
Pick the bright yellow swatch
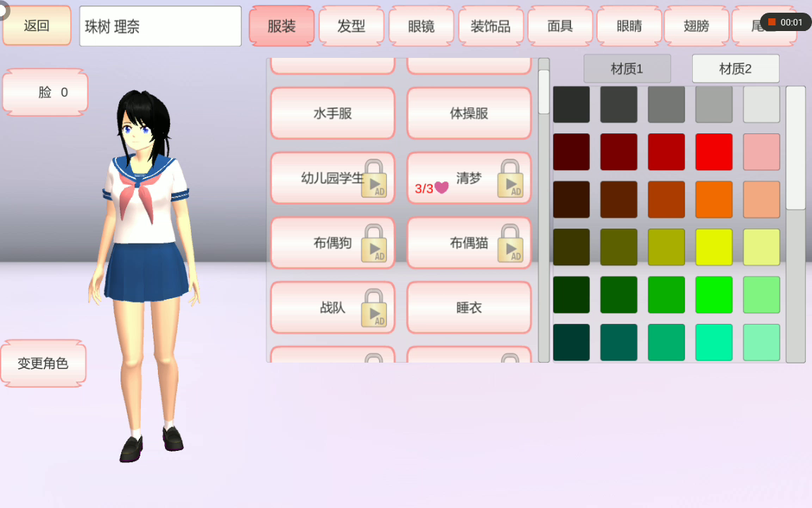714,247
